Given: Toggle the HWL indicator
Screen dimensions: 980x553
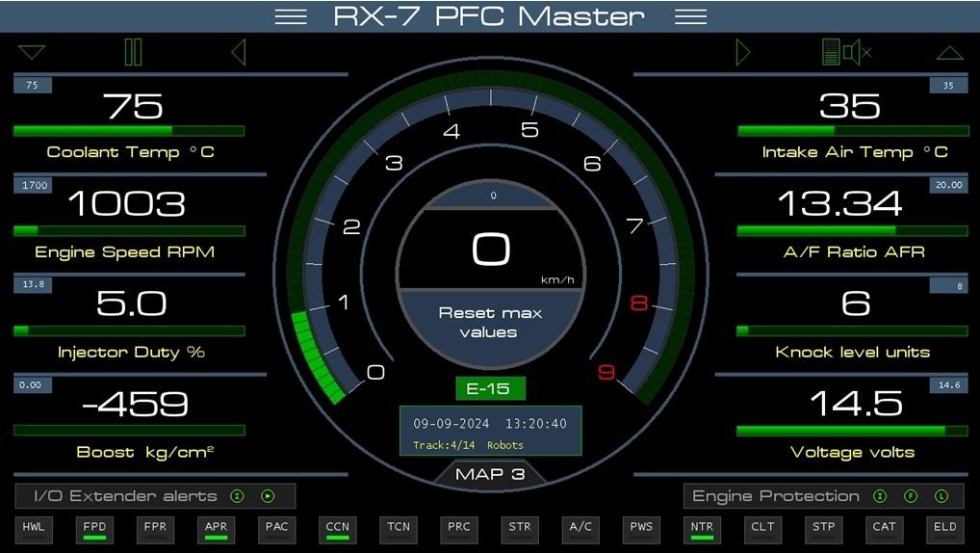Looking at the screenshot, I should [x=34, y=529].
